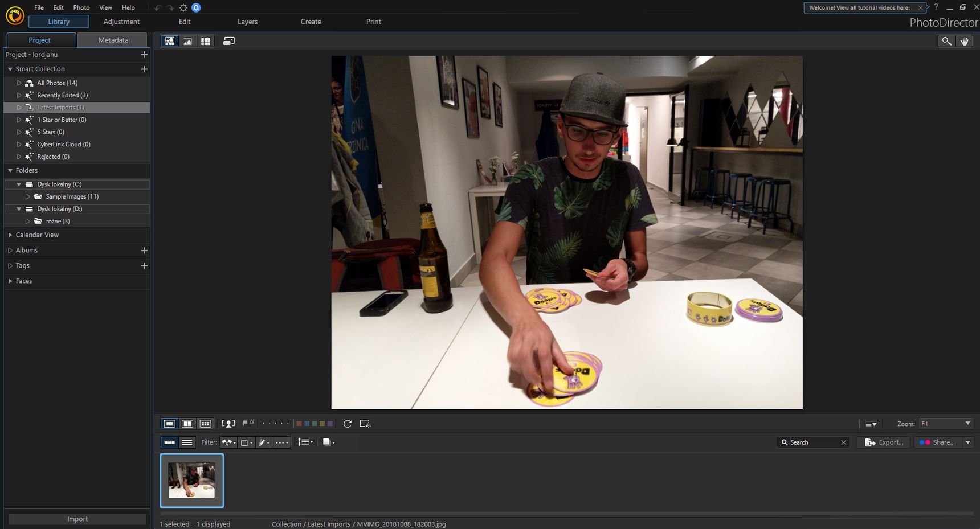This screenshot has height=529, width=980.
Task: Expand the Calendar View section
Action: [10, 235]
